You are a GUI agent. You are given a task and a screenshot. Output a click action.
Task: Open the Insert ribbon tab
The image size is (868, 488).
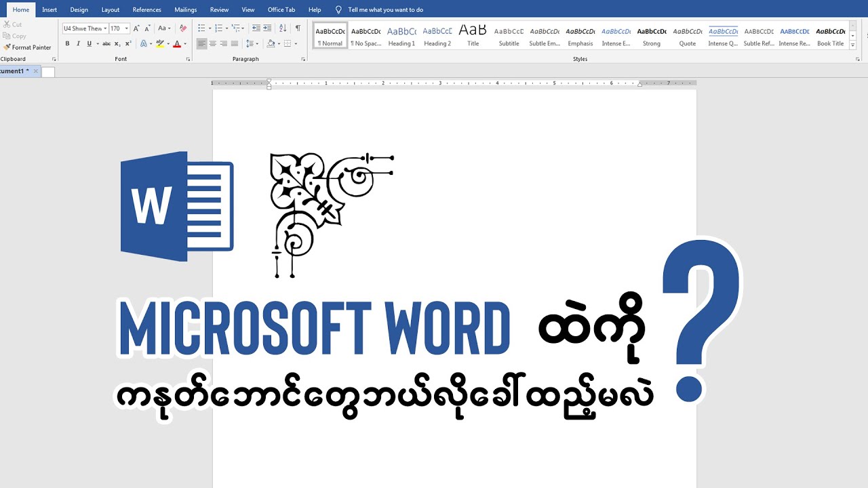[x=50, y=9]
